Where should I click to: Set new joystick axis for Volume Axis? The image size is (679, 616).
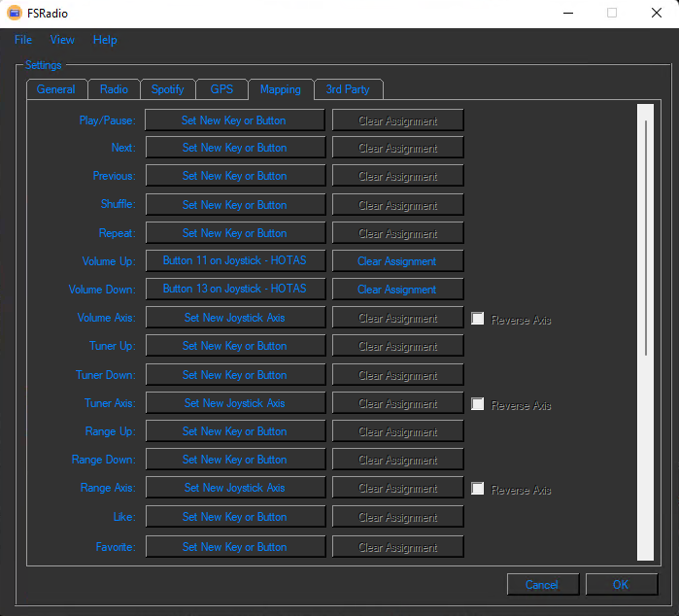[235, 318]
